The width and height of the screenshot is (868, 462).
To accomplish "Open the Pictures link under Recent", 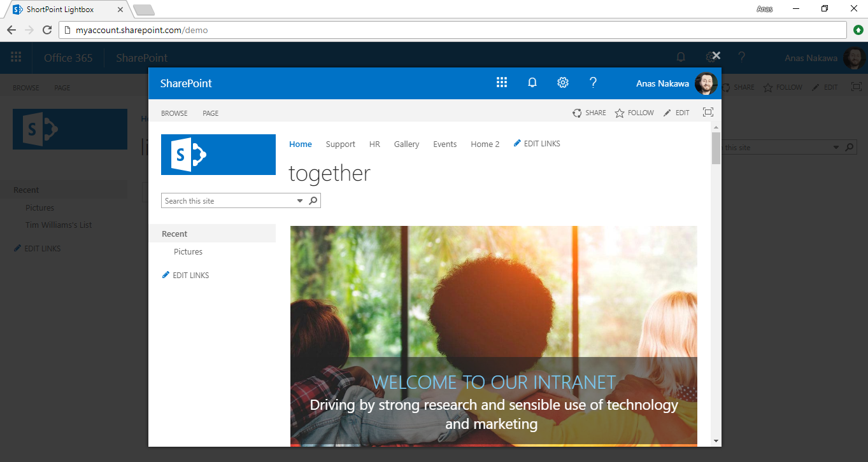I will (x=188, y=251).
